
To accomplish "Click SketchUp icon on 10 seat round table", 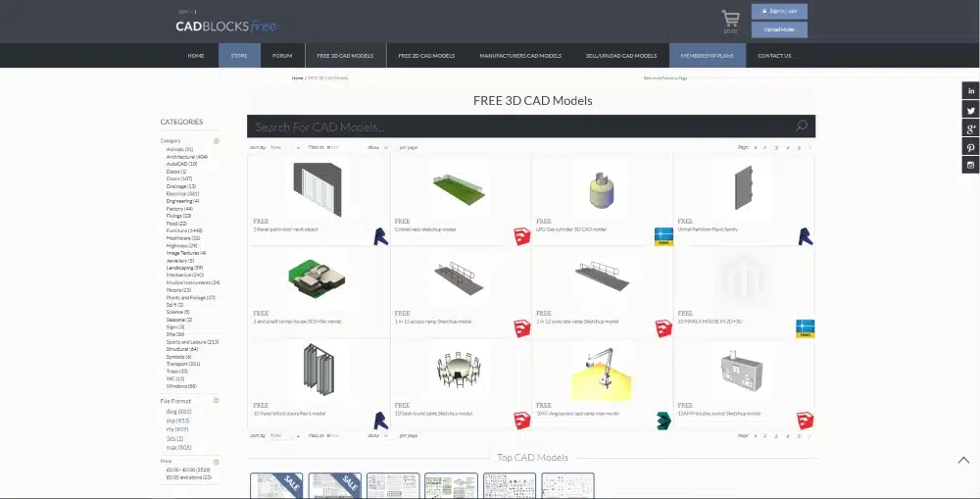I will tap(522, 421).
